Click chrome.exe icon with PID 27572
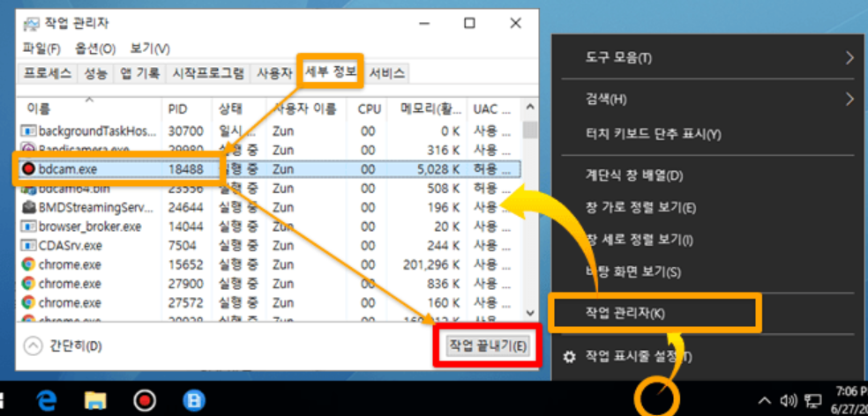The width and height of the screenshot is (868, 416). click(x=27, y=302)
